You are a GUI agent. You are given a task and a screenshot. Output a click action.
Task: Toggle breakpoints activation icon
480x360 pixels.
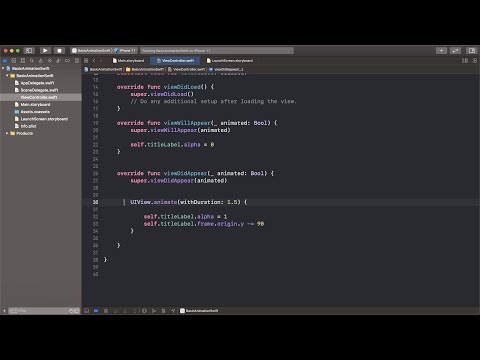tap(96, 311)
